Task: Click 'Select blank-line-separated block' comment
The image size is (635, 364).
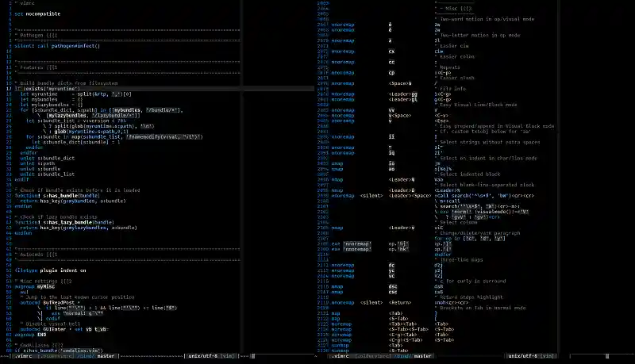Action: (487, 185)
